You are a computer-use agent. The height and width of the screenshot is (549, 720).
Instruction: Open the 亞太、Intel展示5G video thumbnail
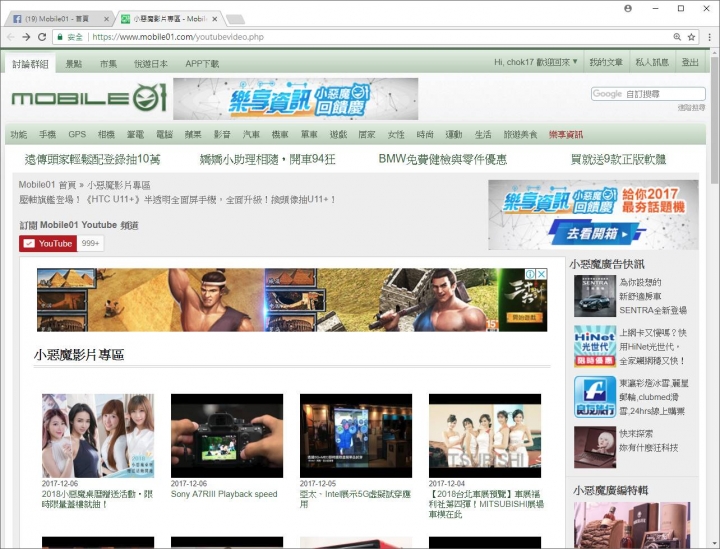click(356, 436)
